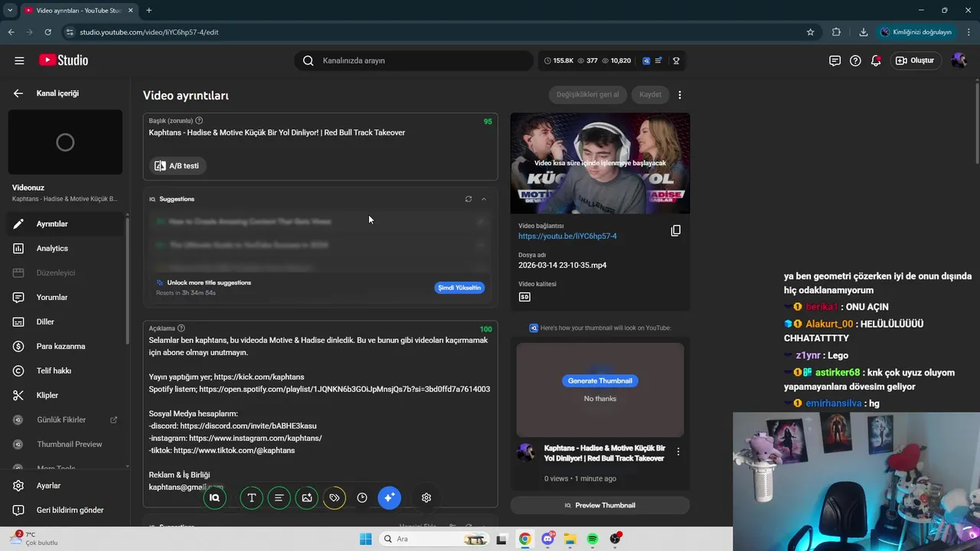Open the three-dot options next to Kaydet
Screen dimensions: 980x551
[680, 95]
